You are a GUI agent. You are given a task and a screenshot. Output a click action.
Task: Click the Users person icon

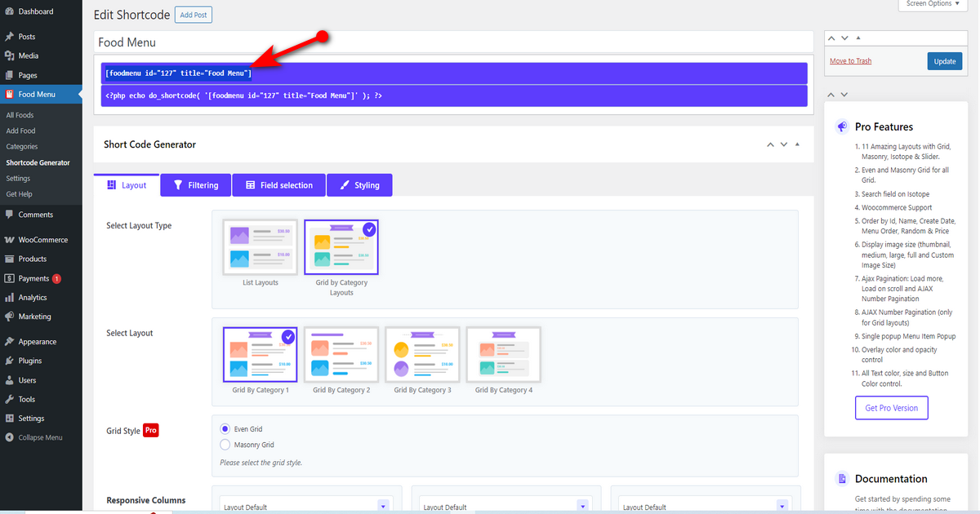coord(9,380)
